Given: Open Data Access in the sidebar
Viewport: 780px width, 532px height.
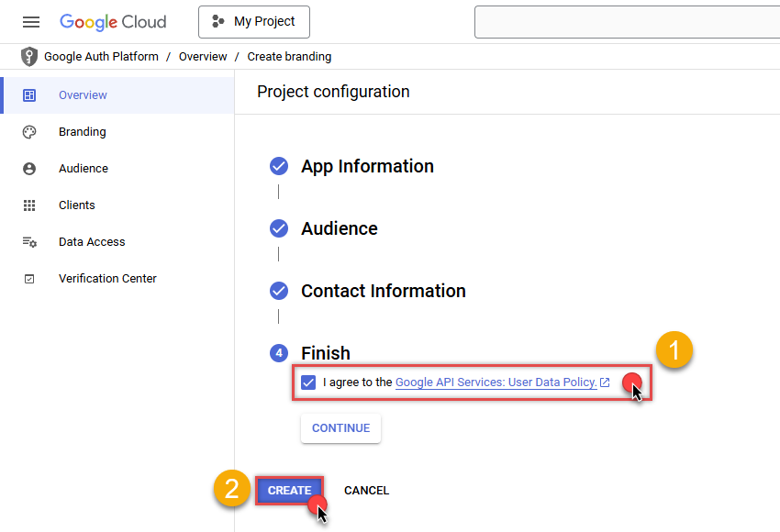Looking at the screenshot, I should pyautogui.click(x=118, y=242).
